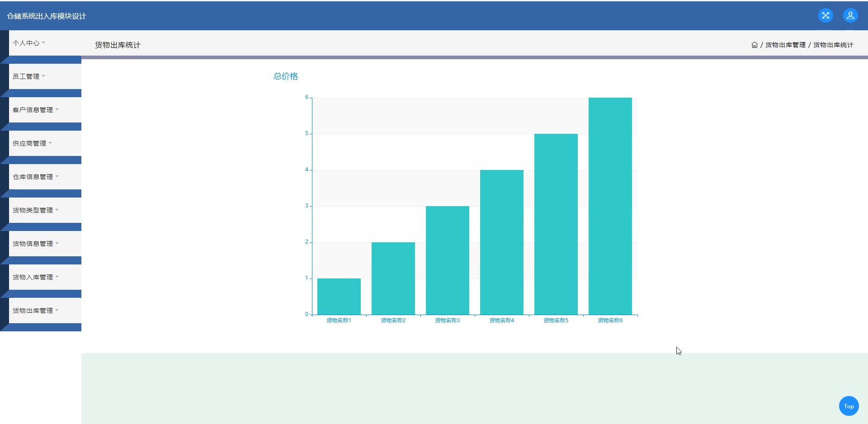Open 货物信息管理 sidebar section
The image size is (868, 424).
pos(35,244)
